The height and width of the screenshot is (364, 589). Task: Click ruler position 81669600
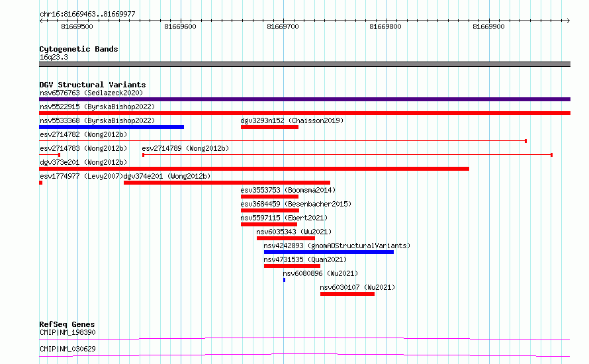point(180,26)
